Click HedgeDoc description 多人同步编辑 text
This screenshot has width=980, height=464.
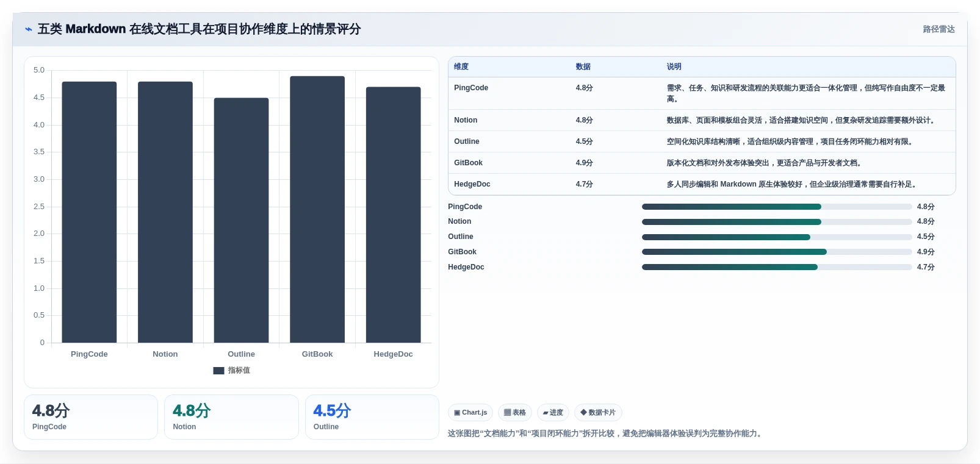(793, 184)
